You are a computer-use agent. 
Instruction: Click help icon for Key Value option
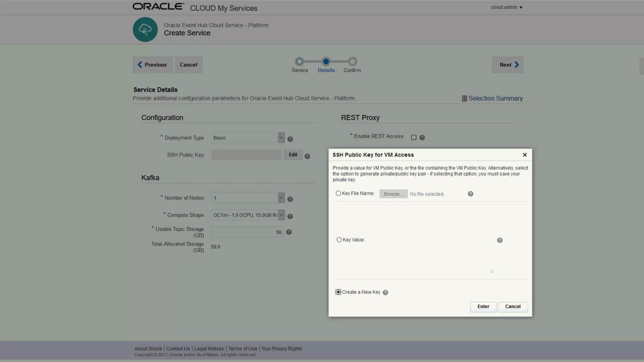(x=500, y=240)
